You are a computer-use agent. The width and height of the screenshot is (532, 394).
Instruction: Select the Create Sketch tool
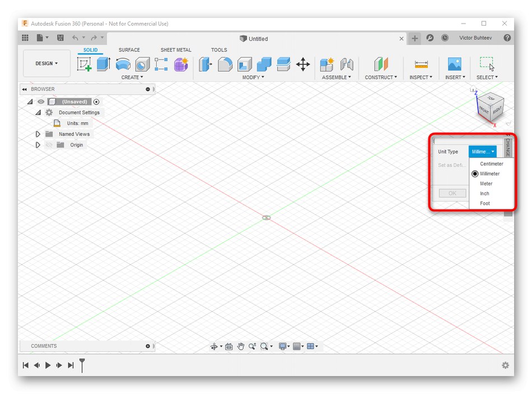[84, 64]
